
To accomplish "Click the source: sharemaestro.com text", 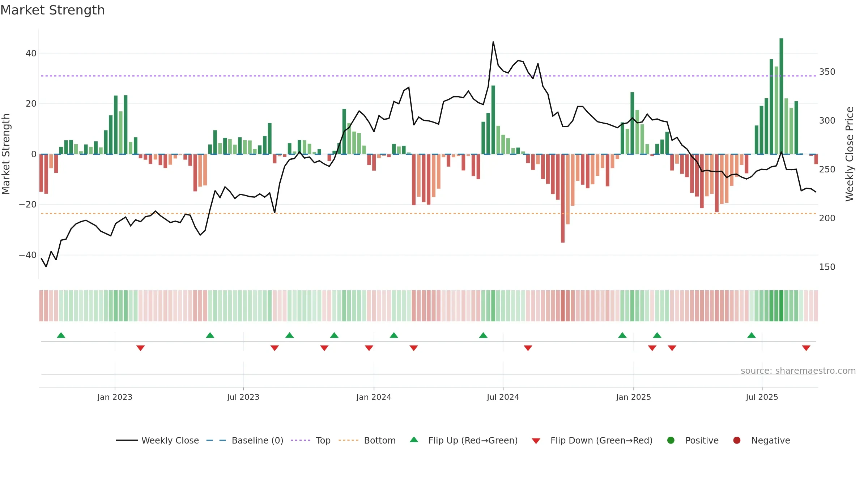I will (x=798, y=371).
